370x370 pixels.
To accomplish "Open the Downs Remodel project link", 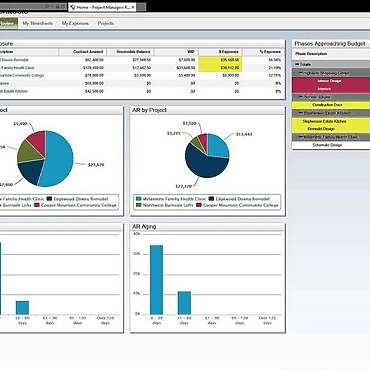I will 15,60.
